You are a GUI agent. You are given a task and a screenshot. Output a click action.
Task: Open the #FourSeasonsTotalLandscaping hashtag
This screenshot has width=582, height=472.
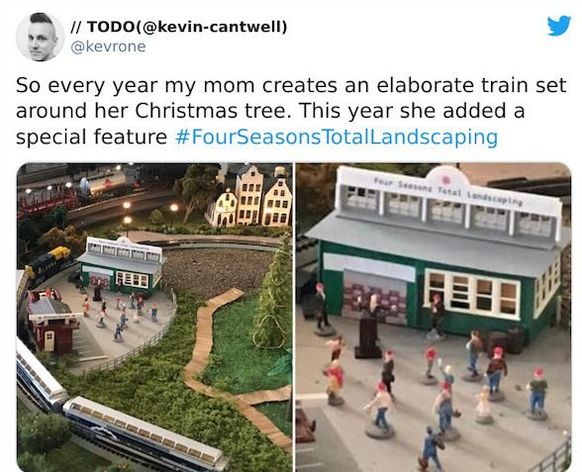(x=336, y=137)
